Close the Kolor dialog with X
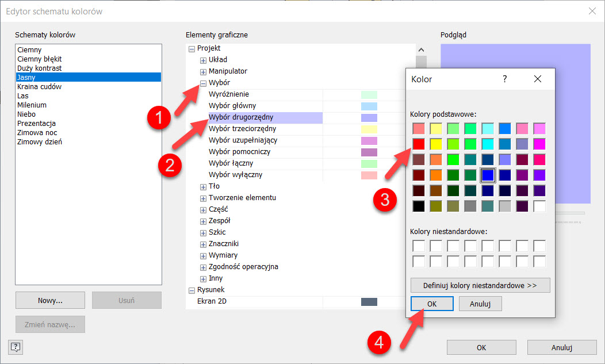This screenshot has width=605, height=364. 537,79
